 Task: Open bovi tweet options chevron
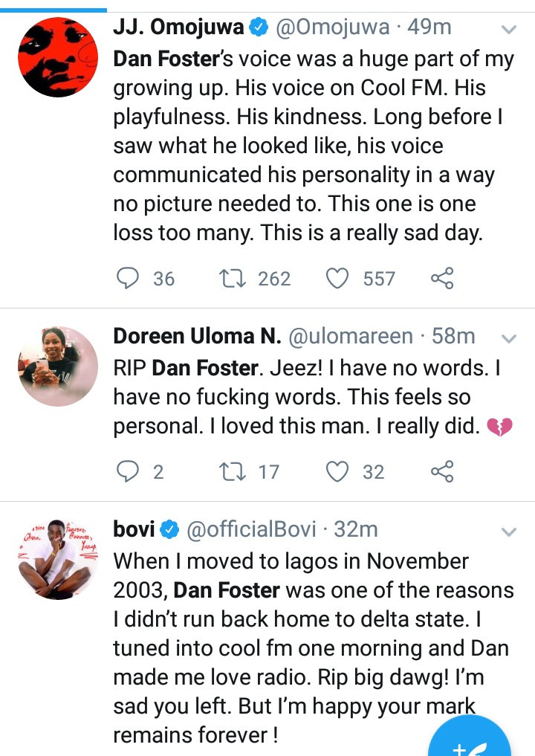click(x=509, y=532)
